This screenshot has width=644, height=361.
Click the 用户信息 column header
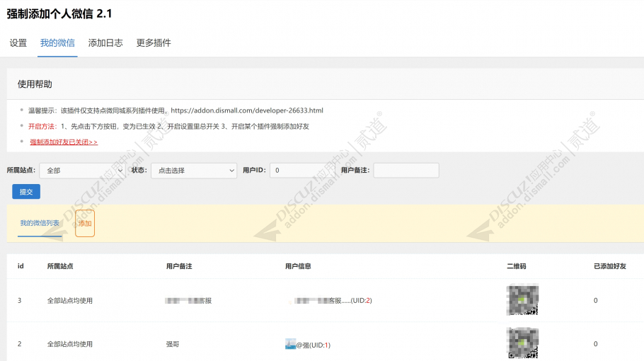pos(298,266)
